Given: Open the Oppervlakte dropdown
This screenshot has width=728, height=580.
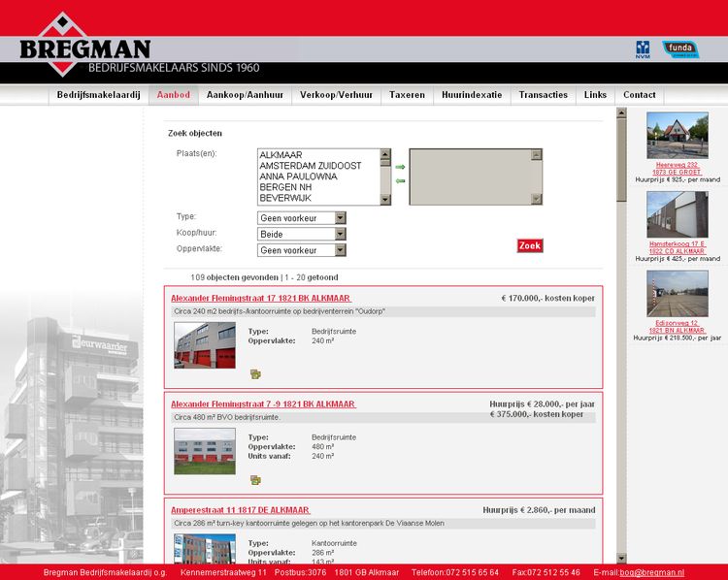Looking at the screenshot, I should click(x=301, y=250).
